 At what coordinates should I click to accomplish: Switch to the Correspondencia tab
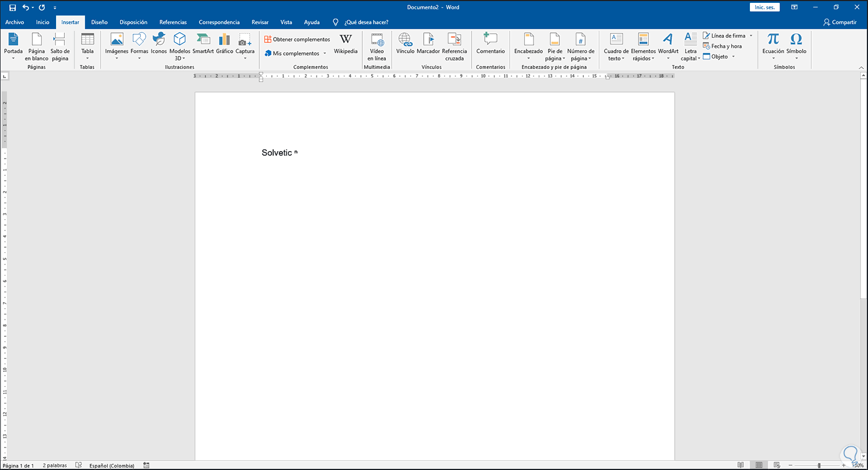click(x=219, y=22)
